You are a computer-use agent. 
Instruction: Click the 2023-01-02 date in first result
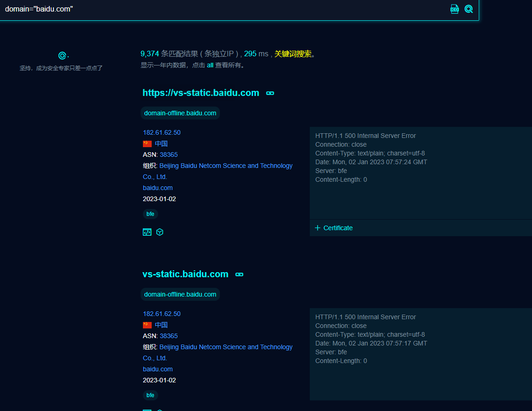[x=159, y=199]
